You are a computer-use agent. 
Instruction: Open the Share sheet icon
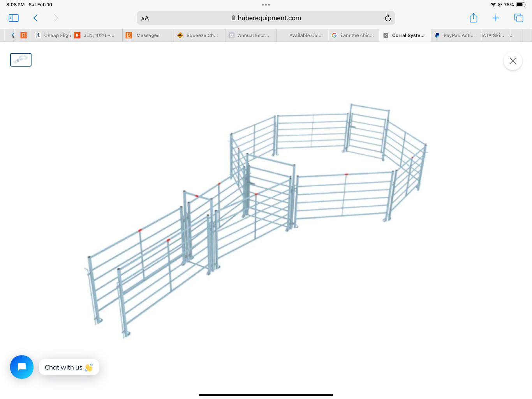pyautogui.click(x=473, y=18)
